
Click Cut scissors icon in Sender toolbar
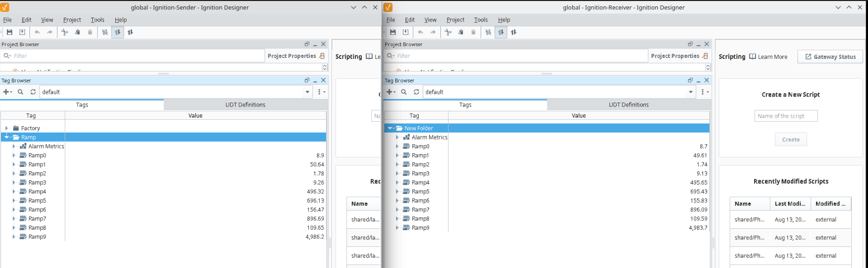coord(65,32)
